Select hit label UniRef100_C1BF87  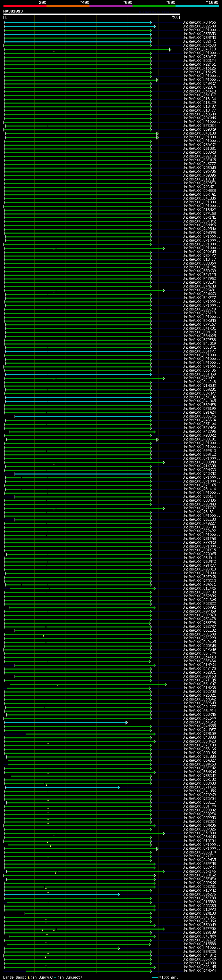(x=199, y=106)
